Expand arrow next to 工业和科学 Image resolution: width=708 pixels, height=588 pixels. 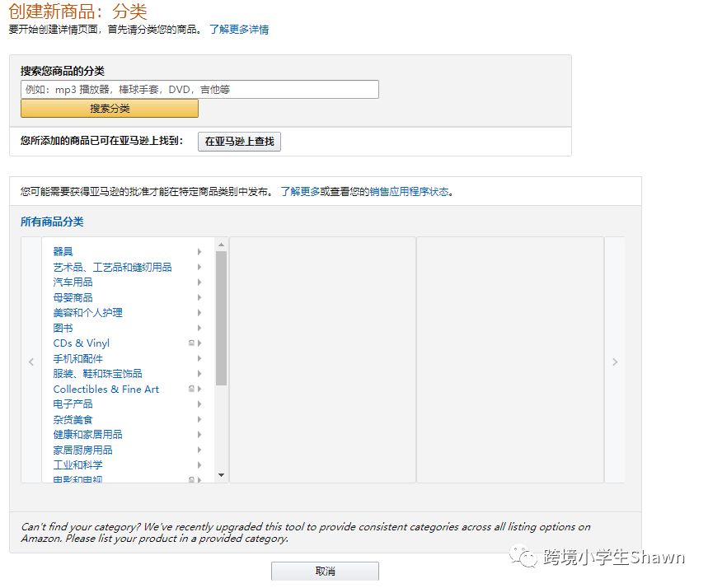click(199, 464)
